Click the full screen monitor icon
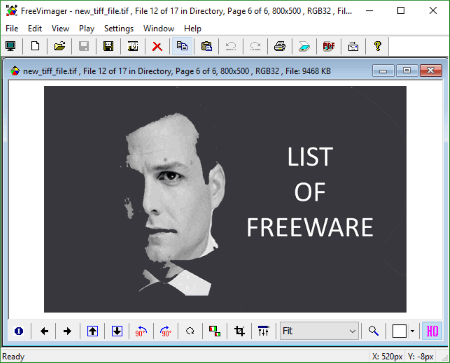 [x=10, y=46]
